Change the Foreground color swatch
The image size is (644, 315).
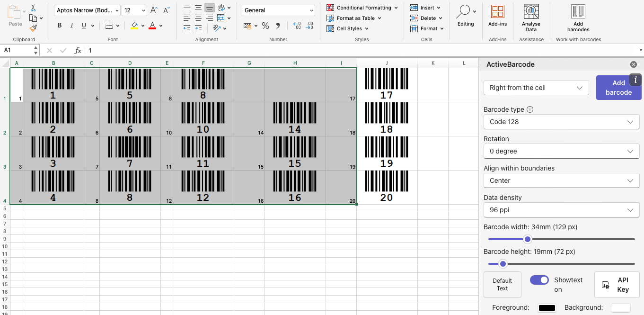click(547, 307)
